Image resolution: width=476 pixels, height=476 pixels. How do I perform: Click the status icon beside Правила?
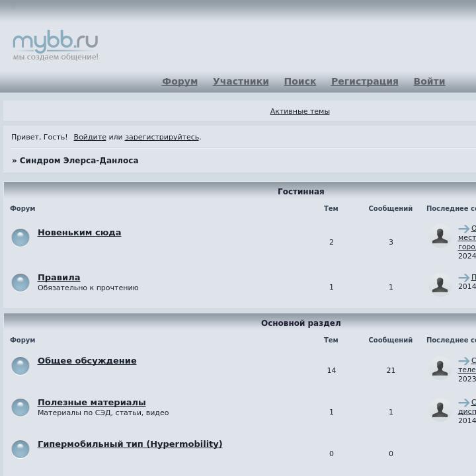[20, 282]
